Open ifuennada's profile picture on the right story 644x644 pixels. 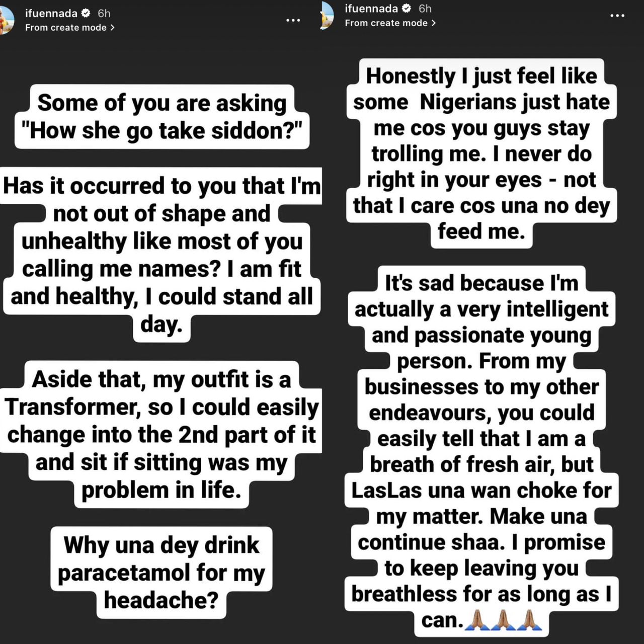[327, 15]
